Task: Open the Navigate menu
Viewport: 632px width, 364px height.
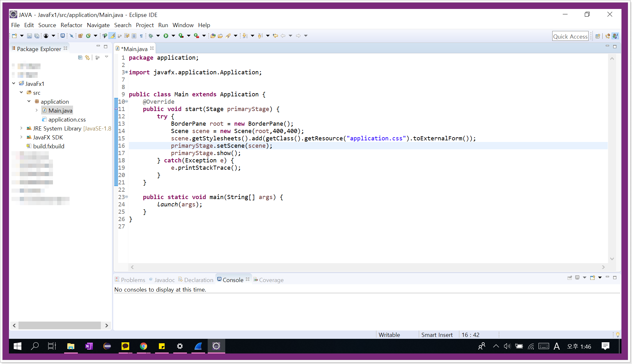Action: tap(98, 25)
